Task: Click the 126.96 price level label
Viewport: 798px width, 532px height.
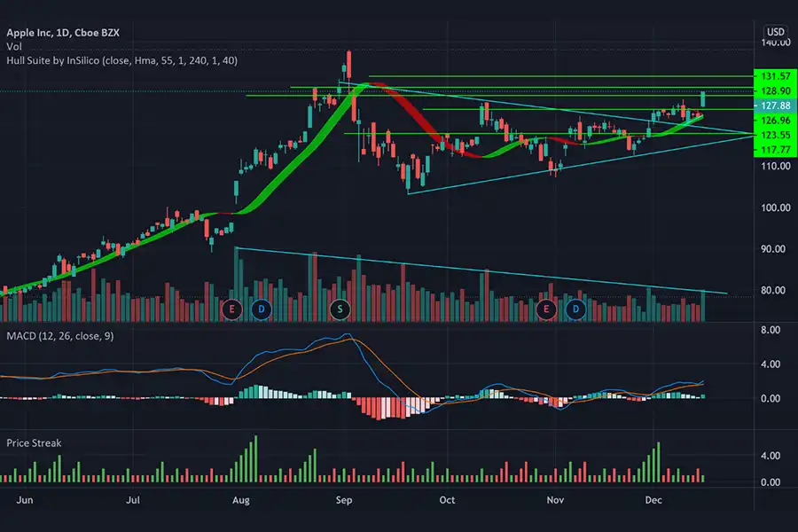Action: pyautogui.click(x=776, y=121)
